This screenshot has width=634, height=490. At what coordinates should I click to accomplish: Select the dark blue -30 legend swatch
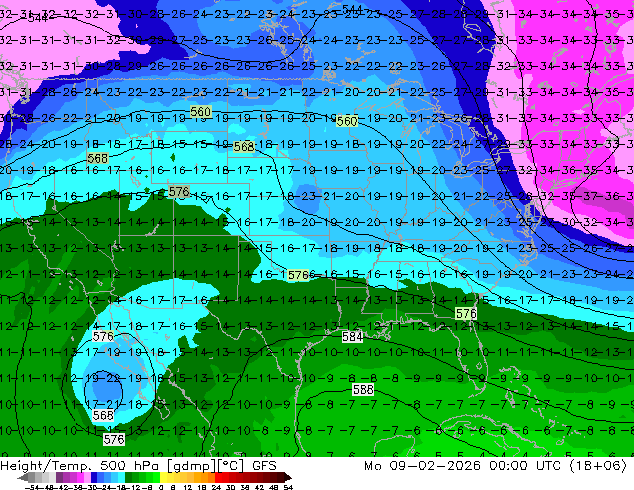coord(94,477)
